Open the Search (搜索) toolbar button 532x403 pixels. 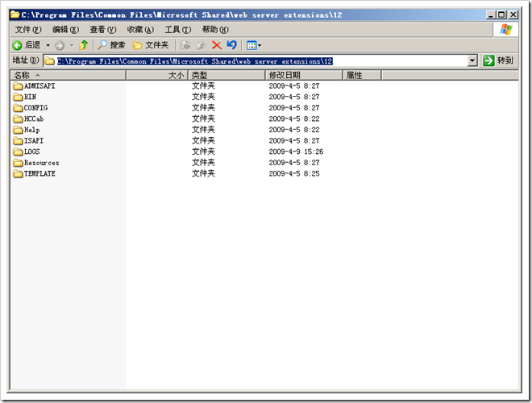pyautogui.click(x=111, y=45)
